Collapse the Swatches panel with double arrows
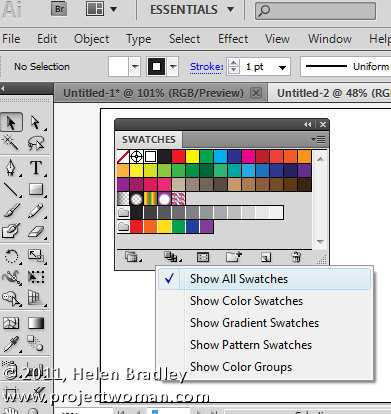This screenshot has height=414, width=391. click(x=308, y=124)
